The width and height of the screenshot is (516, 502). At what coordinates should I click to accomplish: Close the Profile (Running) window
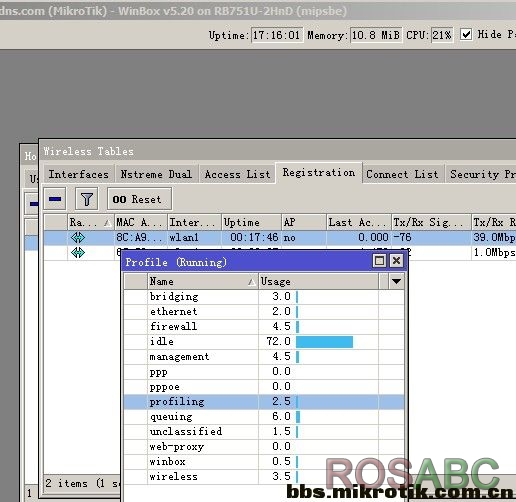point(396,261)
